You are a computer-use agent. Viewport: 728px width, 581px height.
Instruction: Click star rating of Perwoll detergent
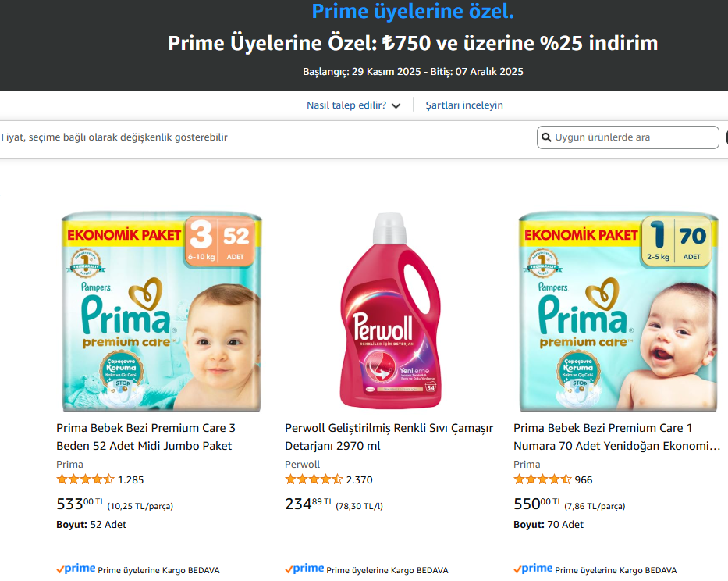[x=314, y=479]
